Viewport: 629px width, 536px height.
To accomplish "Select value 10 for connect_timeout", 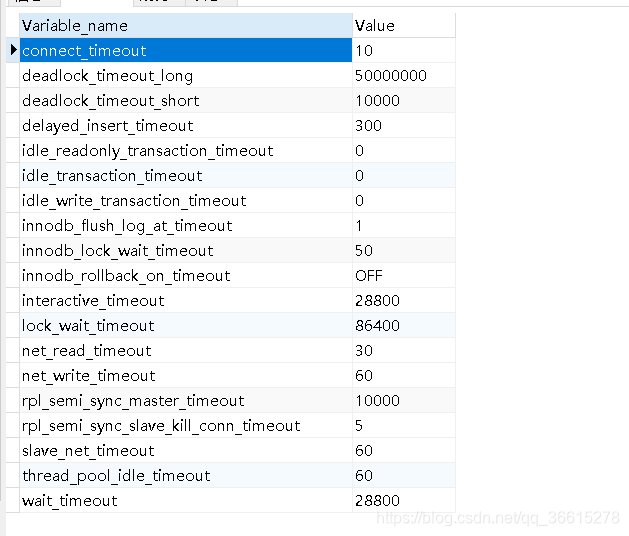I will click(404, 51).
